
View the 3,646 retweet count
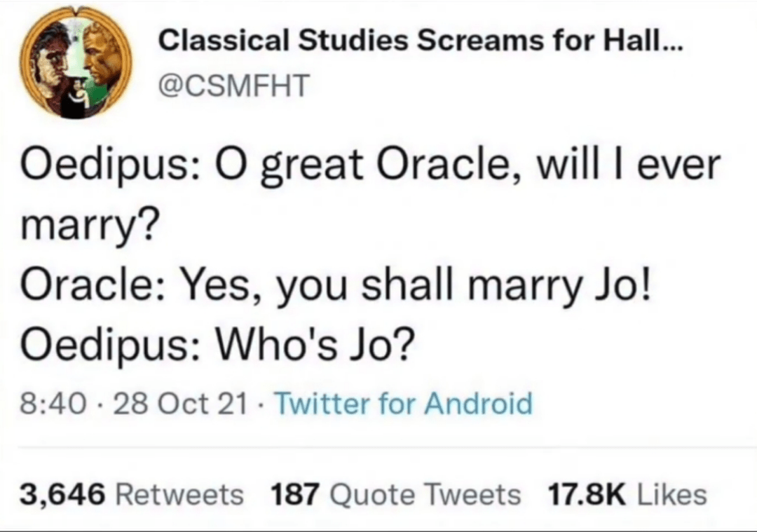pos(62,496)
